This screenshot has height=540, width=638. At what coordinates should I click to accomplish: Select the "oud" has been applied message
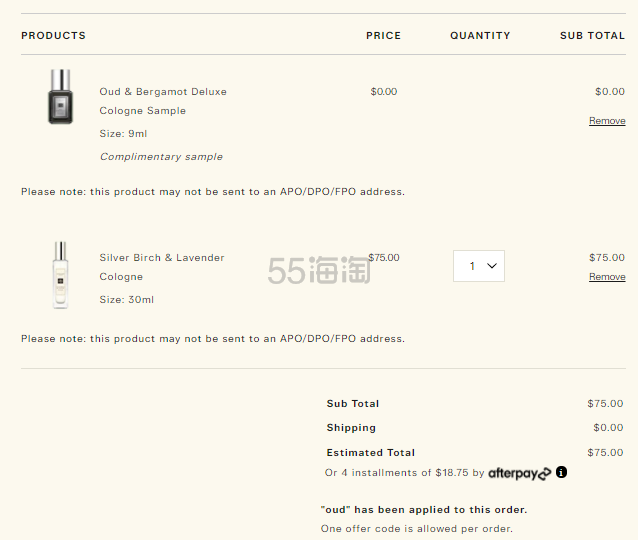(x=424, y=510)
